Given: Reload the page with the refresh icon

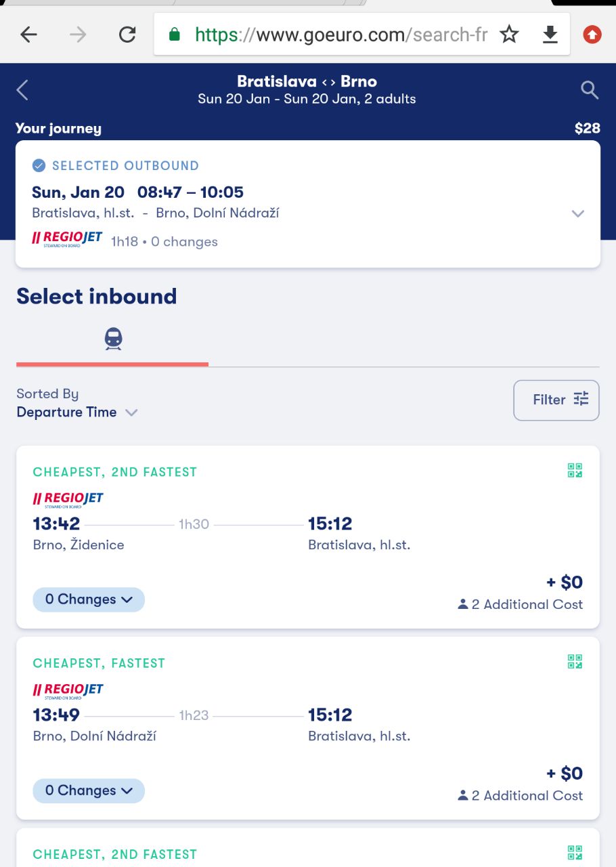Looking at the screenshot, I should point(127,35).
